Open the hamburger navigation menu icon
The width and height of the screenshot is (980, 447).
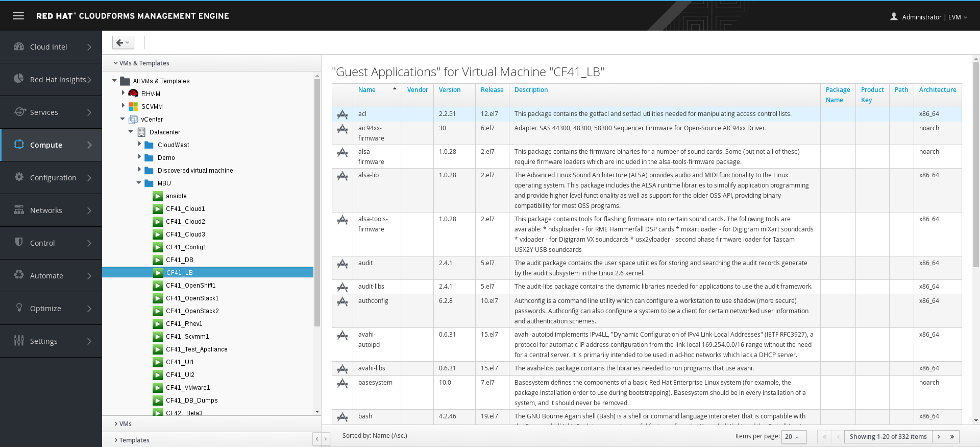(18, 16)
